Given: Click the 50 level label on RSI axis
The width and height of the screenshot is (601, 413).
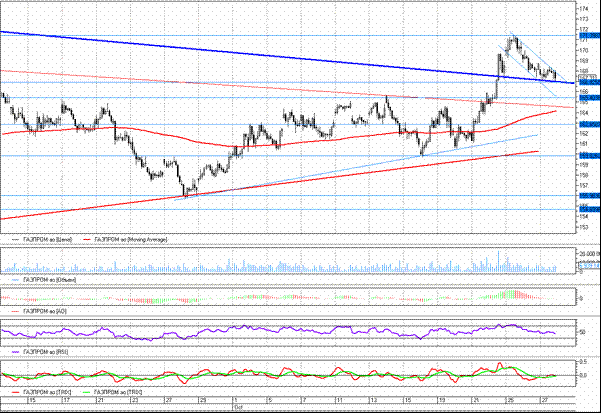Looking at the screenshot, I should point(583,332).
